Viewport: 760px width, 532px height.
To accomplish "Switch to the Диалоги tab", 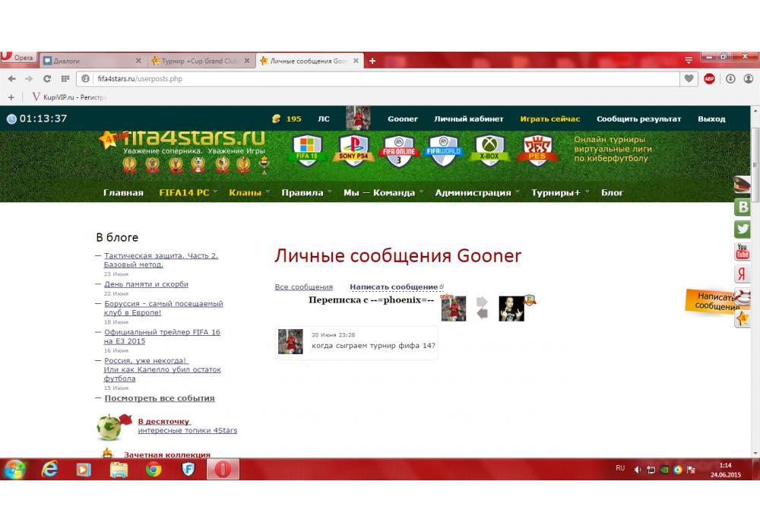I will [x=92, y=61].
